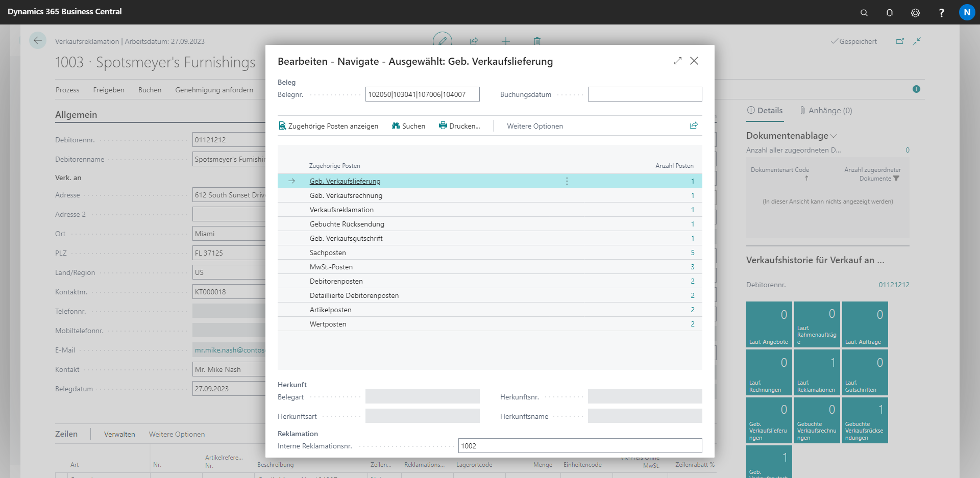Screen dimensions: 980x478
Task: Click the Belegnr. input field
Action: (x=422, y=94)
